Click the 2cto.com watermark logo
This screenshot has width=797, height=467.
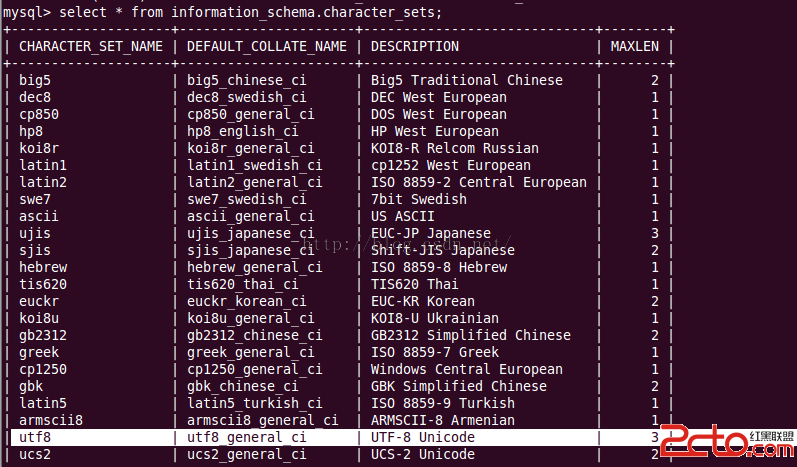[729, 441]
